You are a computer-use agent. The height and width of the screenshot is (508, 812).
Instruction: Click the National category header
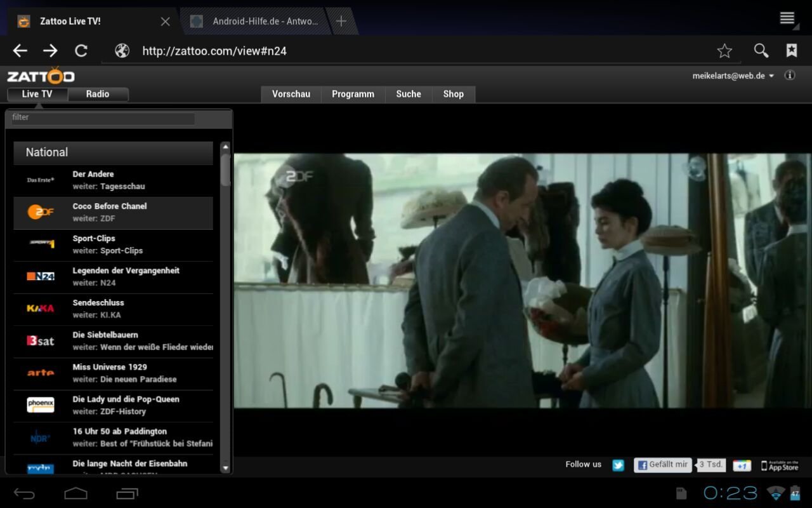coord(113,152)
